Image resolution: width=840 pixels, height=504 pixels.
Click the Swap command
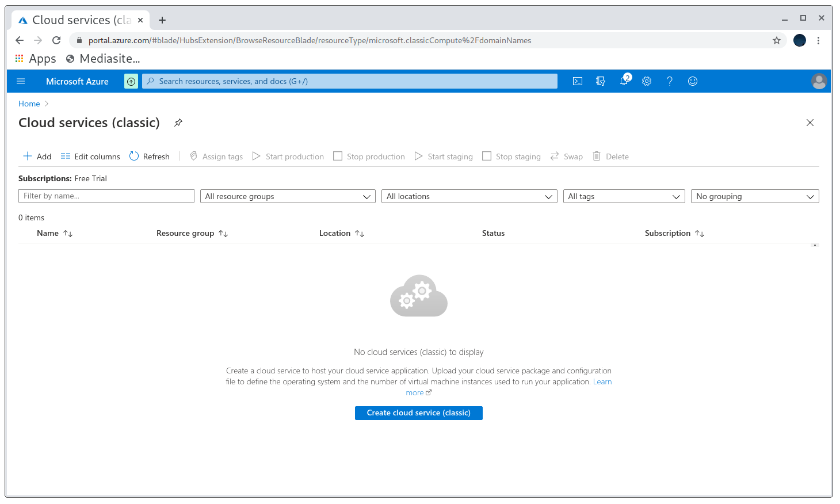(567, 156)
